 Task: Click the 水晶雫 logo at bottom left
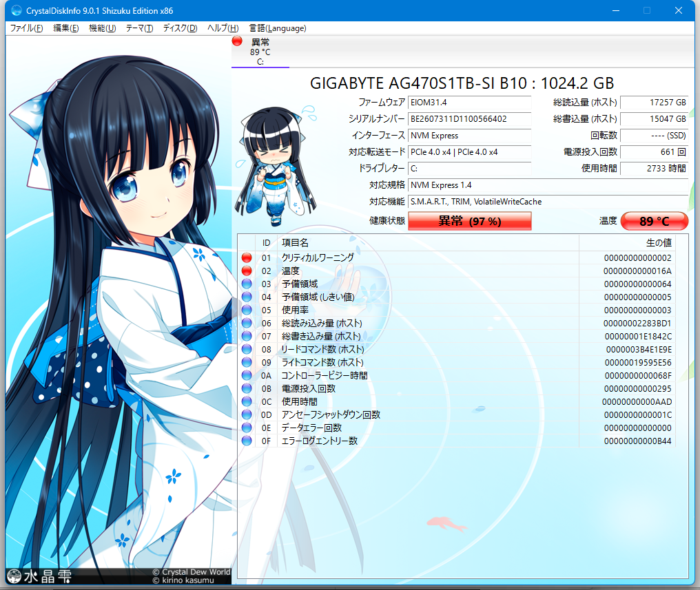pos(39,576)
